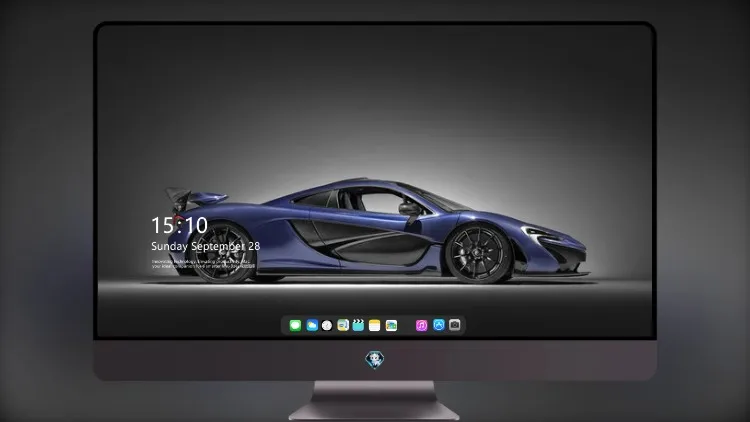Open the teal clapperboard video app
This screenshot has width=750, height=422.
pos(358,325)
